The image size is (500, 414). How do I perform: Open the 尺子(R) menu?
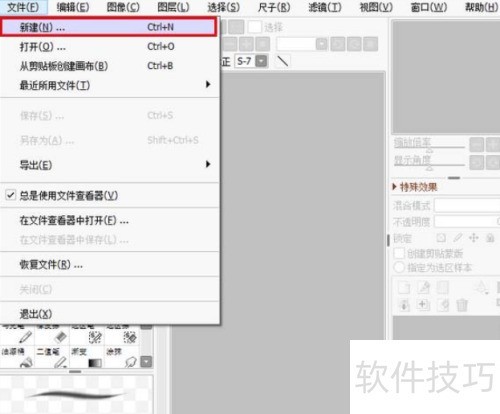coord(274,7)
